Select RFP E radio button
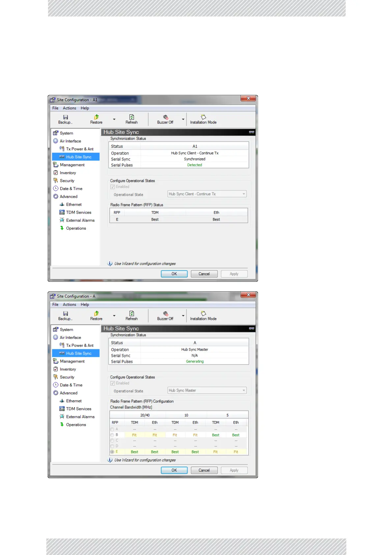This screenshot has width=392, height=555. point(112,452)
